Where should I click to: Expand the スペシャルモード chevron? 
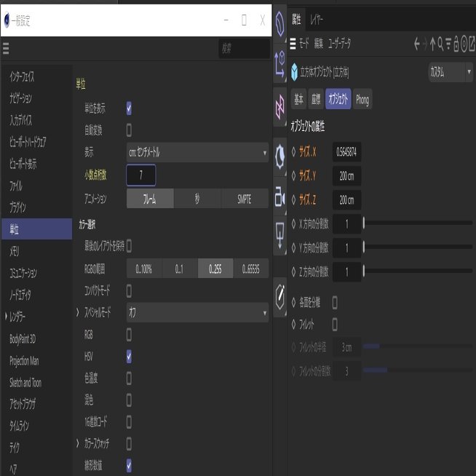click(77, 312)
